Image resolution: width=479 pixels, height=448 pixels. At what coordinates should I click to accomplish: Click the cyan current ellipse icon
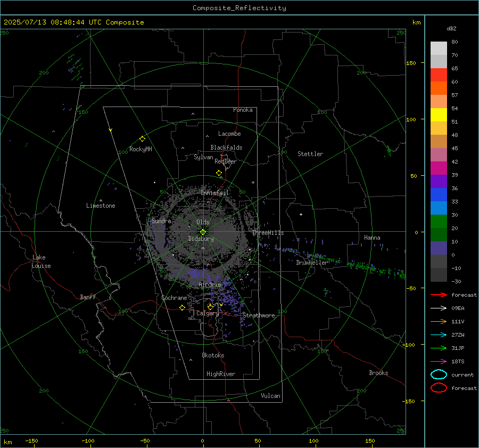(439, 374)
